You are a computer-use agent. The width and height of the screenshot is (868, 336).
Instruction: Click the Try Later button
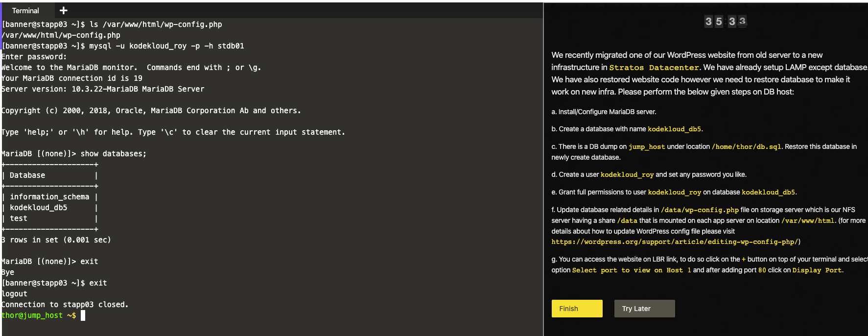(x=644, y=309)
